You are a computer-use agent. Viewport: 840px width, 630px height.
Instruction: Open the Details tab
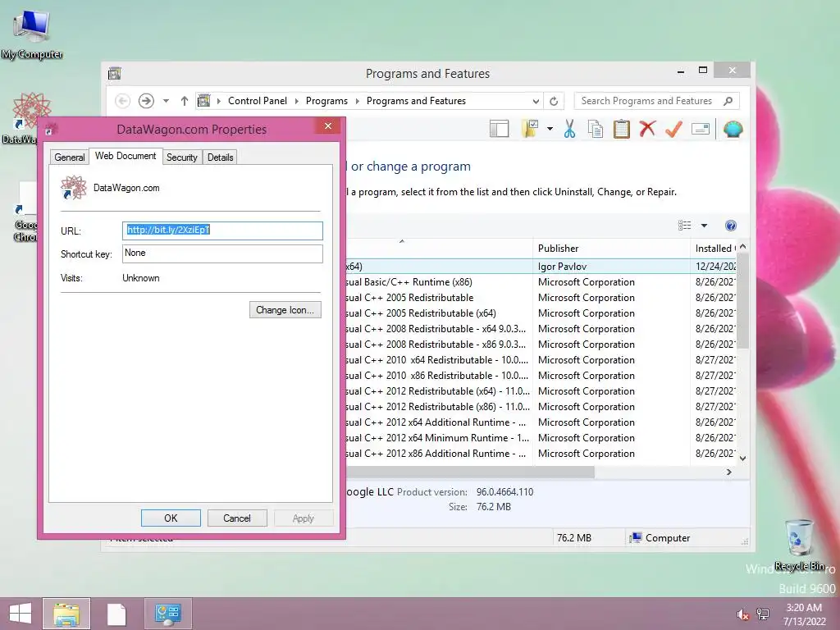(x=220, y=157)
